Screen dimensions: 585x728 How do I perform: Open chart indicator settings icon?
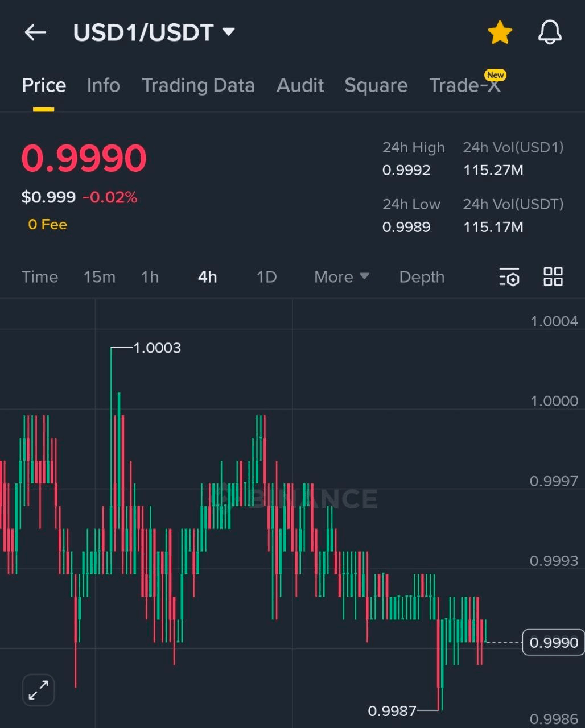(x=509, y=277)
